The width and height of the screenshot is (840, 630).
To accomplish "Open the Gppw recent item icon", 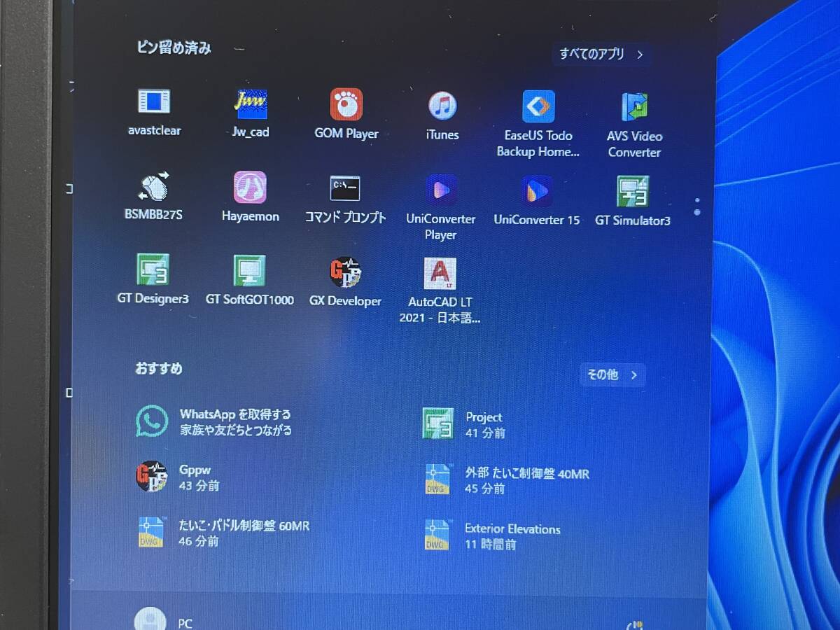I will pyautogui.click(x=151, y=477).
